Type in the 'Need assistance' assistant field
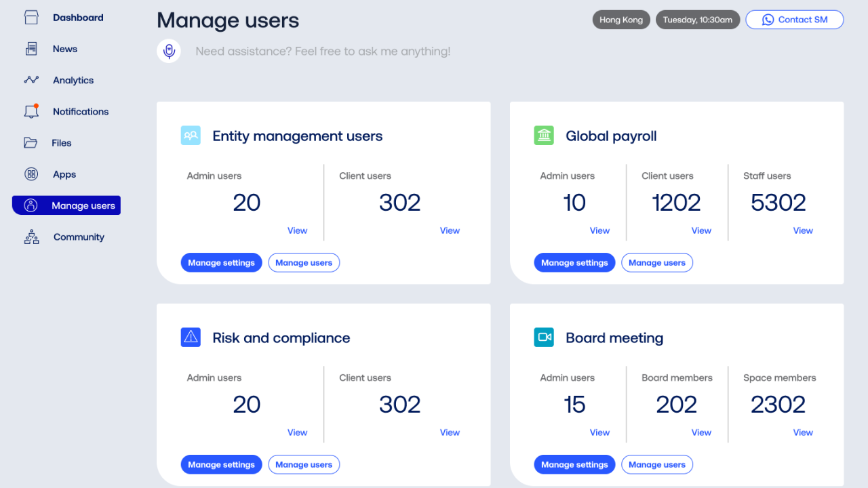This screenshot has width=868, height=488. point(323,52)
